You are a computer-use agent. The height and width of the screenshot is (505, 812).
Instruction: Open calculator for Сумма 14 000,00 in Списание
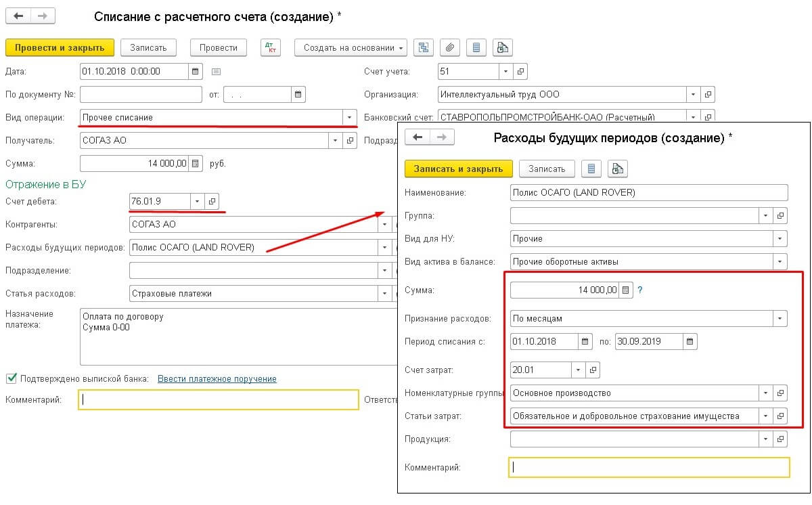195,163
